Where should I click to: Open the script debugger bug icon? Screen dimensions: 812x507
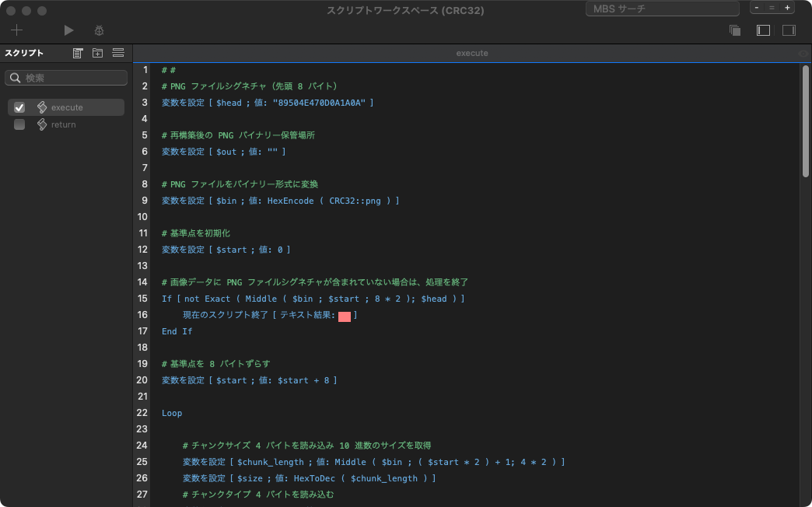click(99, 30)
